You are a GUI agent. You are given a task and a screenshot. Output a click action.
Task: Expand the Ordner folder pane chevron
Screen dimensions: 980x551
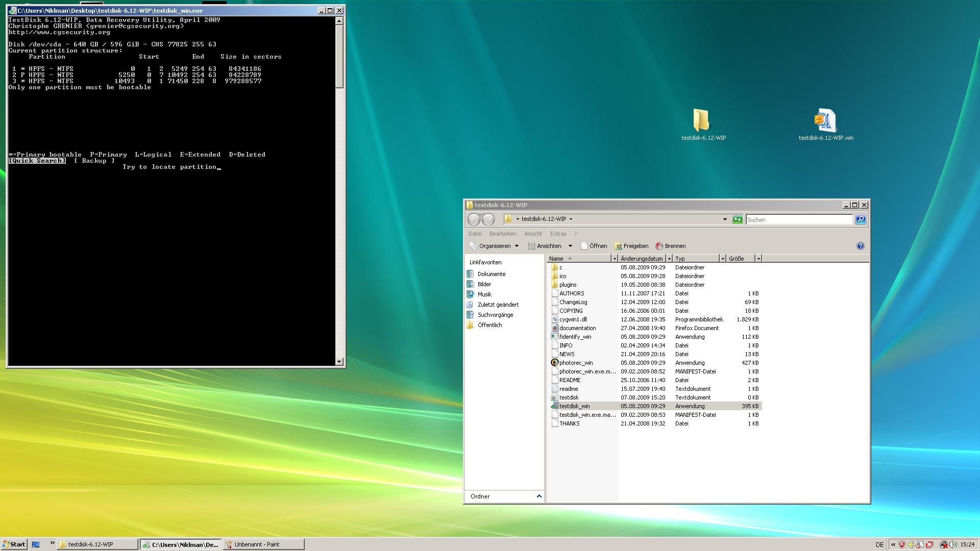539,496
